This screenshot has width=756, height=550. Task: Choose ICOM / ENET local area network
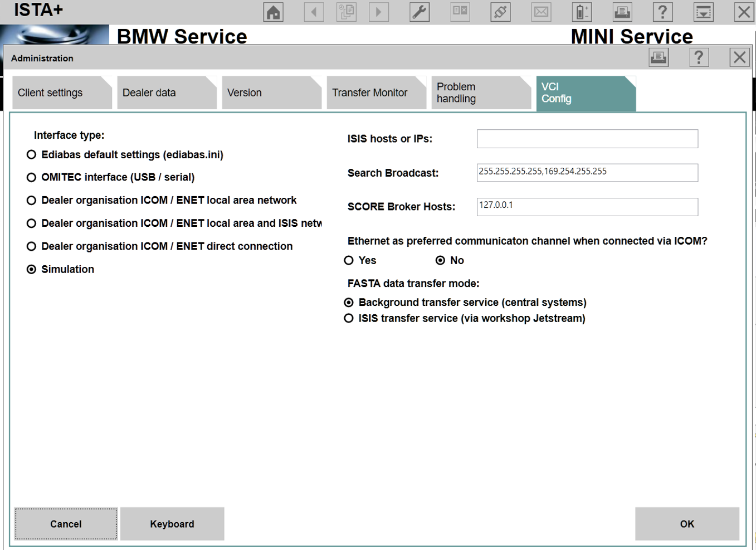(x=162, y=200)
